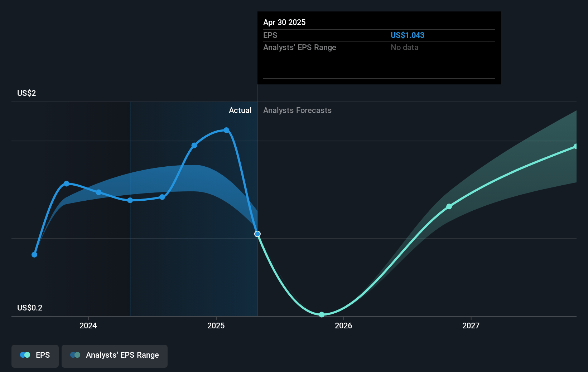Click the 2027 x-axis label

coord(471,325)
